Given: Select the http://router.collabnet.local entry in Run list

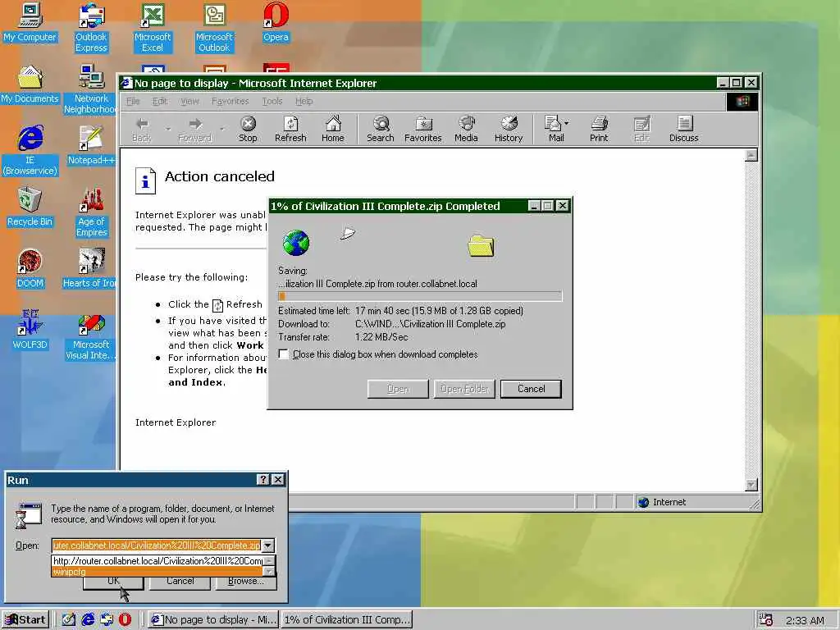Looking at the screenshot, I should 158,561.
